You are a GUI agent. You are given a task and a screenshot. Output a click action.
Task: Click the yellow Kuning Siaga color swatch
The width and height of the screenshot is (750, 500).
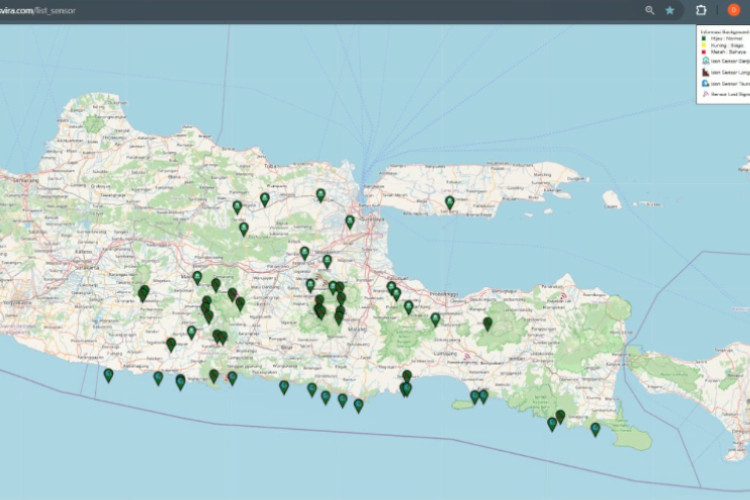click(706, 43)
